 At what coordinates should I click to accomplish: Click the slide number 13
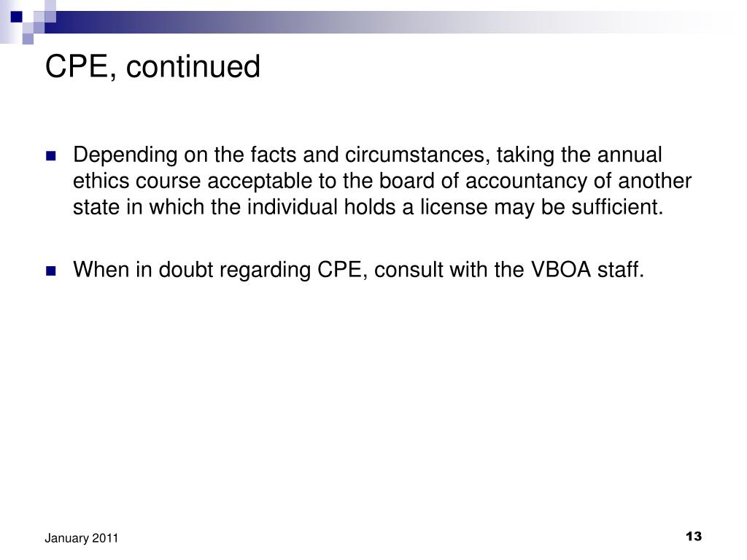click(694, 536)
